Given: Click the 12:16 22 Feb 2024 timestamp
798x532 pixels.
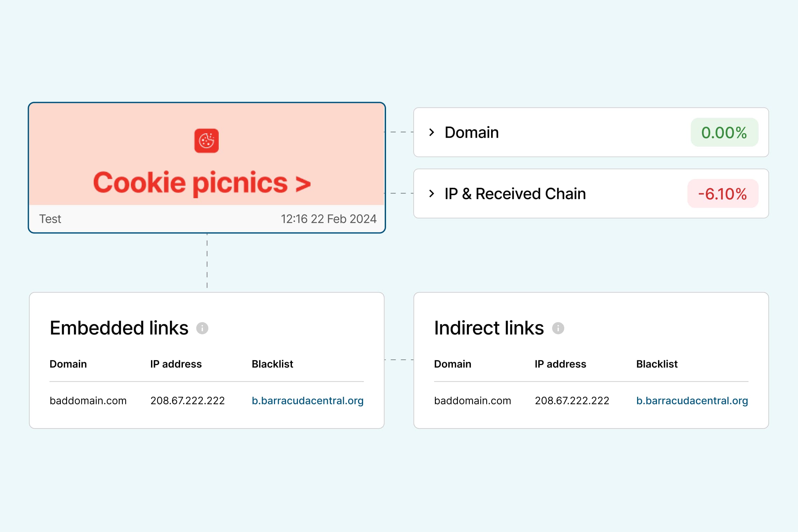Looking at the screenshot, I should tap(329, 219).
